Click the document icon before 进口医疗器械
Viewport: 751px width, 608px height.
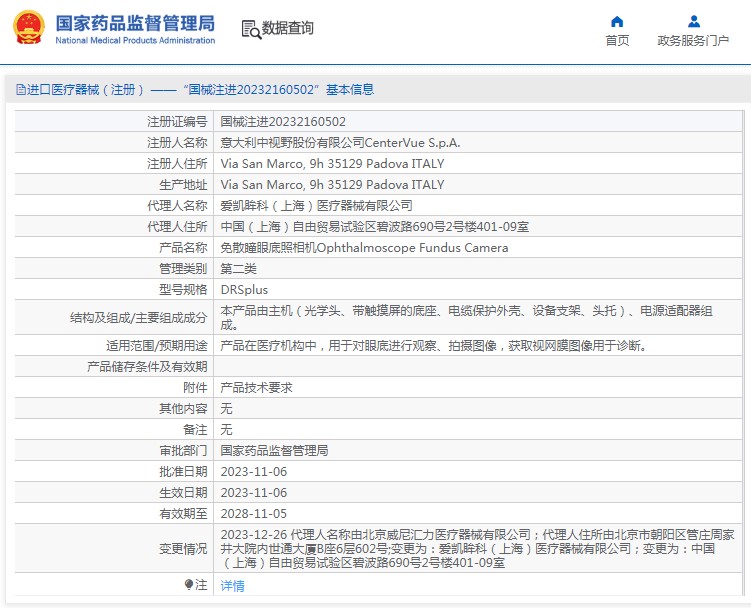pos(20,90)
